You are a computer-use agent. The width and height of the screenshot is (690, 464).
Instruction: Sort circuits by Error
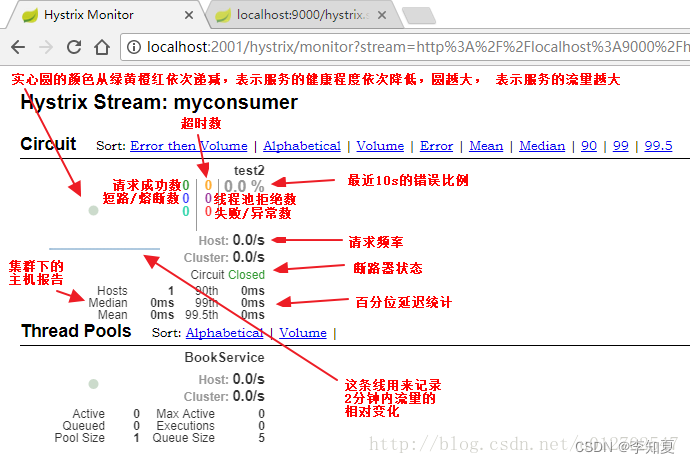click(437, 146)
